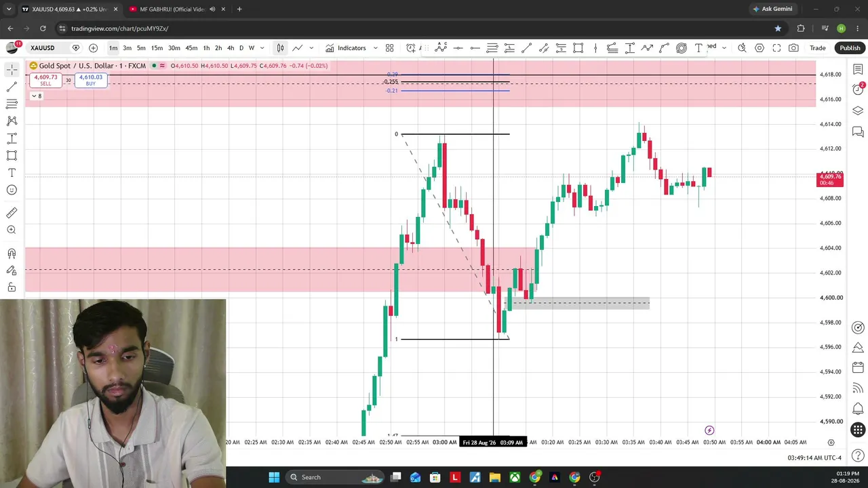Open the Fibonacci tools group in left sidebar
The image size is (868, 488).
(12, 104)
